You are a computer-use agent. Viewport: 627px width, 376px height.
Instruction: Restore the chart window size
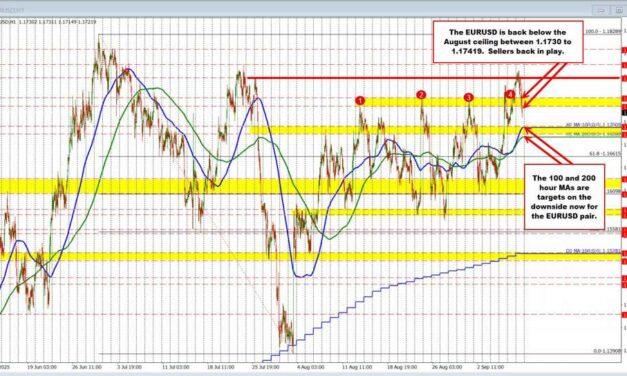[618, 10]
